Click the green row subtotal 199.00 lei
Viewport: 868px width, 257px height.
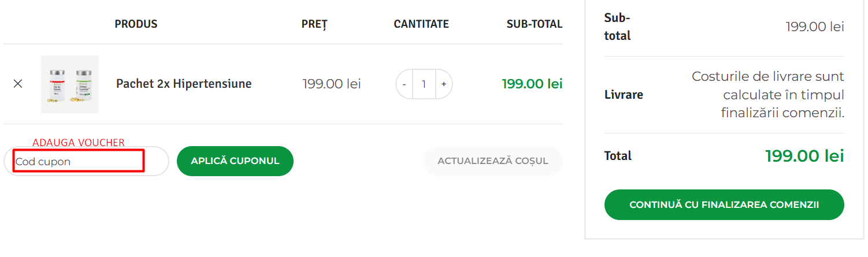pyautogui.click(x=532, y=84)
